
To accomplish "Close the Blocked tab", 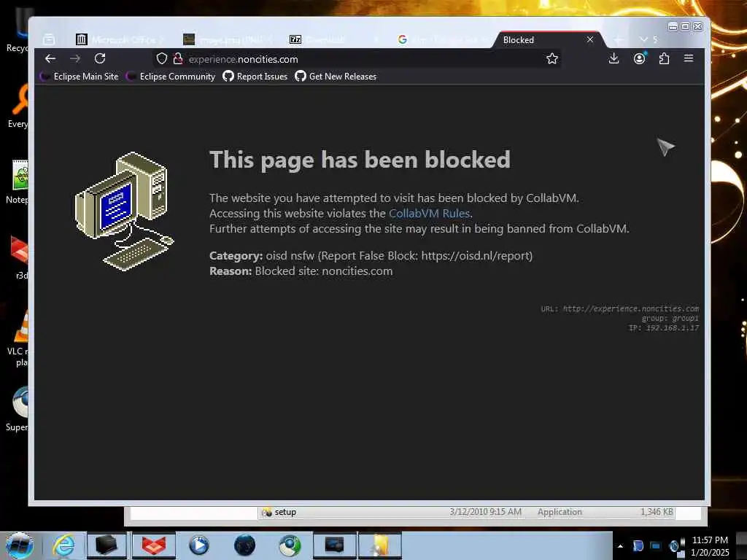I will click(x=589, y=39).
